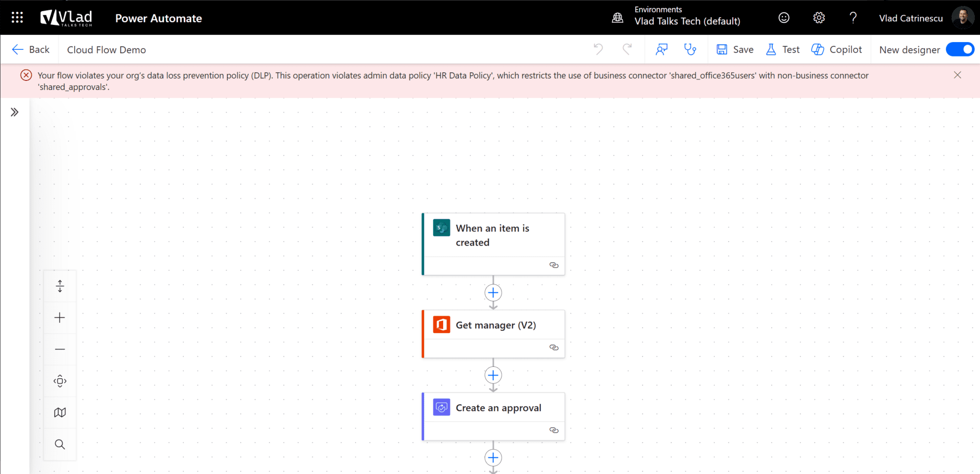Image resolution: width=980 pixels, height=474 pixels.
Task: Open the minimap icon on the canvas toolbar
Action: (x=60, y=412)
